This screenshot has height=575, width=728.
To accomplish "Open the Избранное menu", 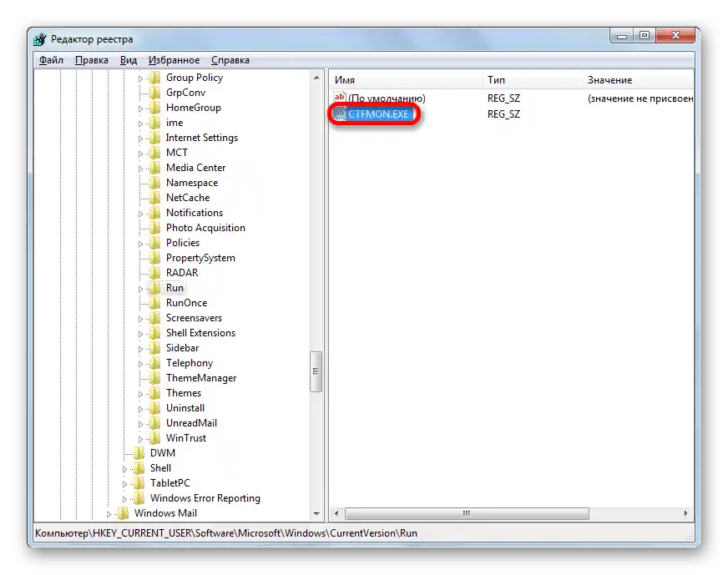I will [174, 60].
